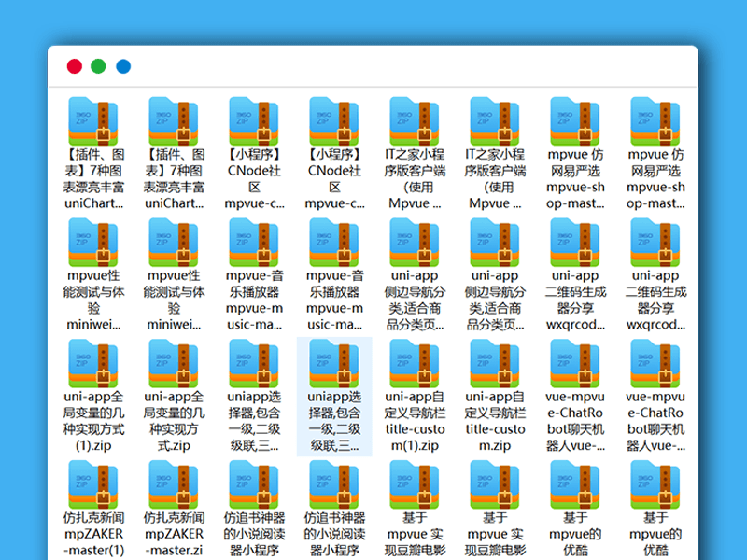The height and width of the screenshot is (560, 747).
Task: Click the green window control dot
Action: 99,66
